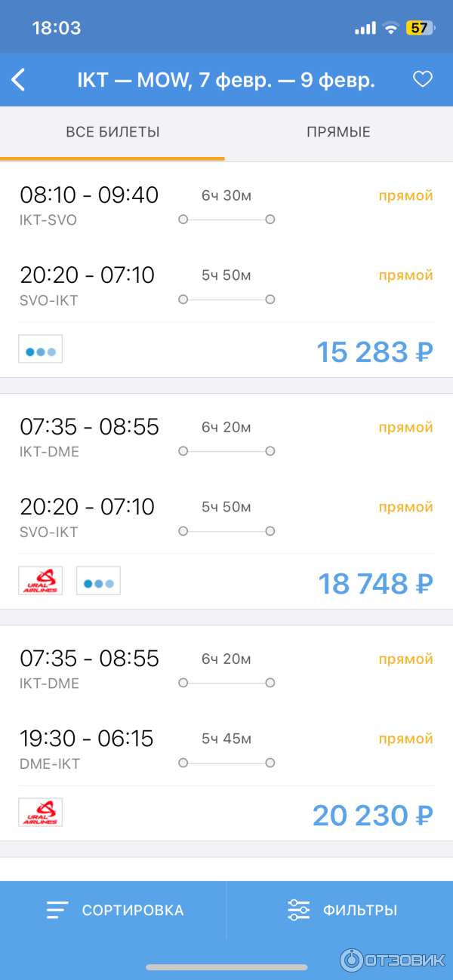The image size is (453, 980).
Task: Check the battery indicator in status bar
Action: pyautogui.click(x=420, y=29)
